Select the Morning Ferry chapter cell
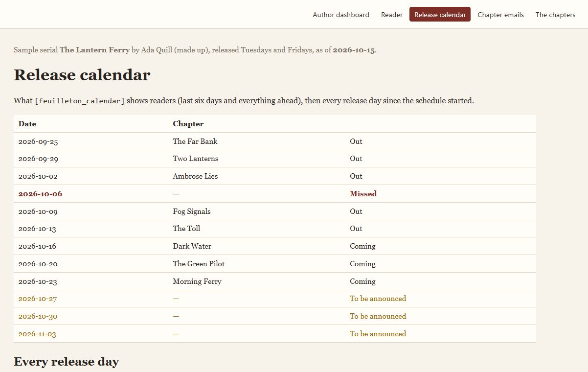Viewport: 588px width, 372px height. [197, 281]
